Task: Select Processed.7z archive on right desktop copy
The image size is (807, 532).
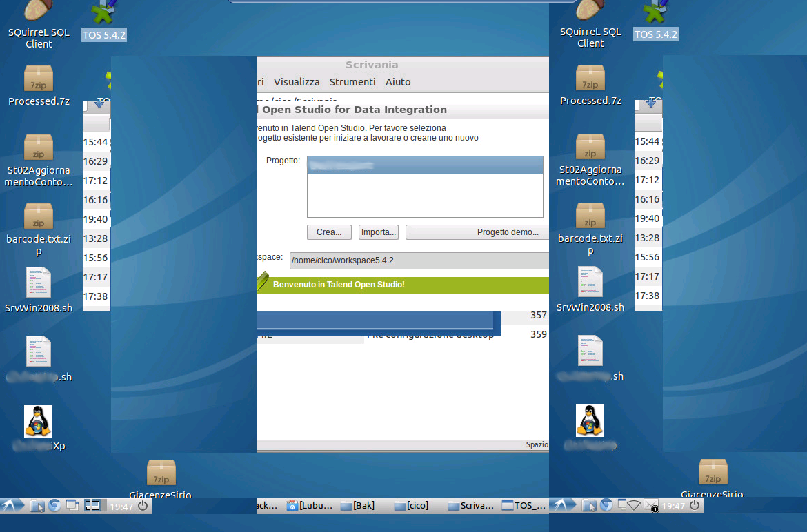Action: point(590,85)
